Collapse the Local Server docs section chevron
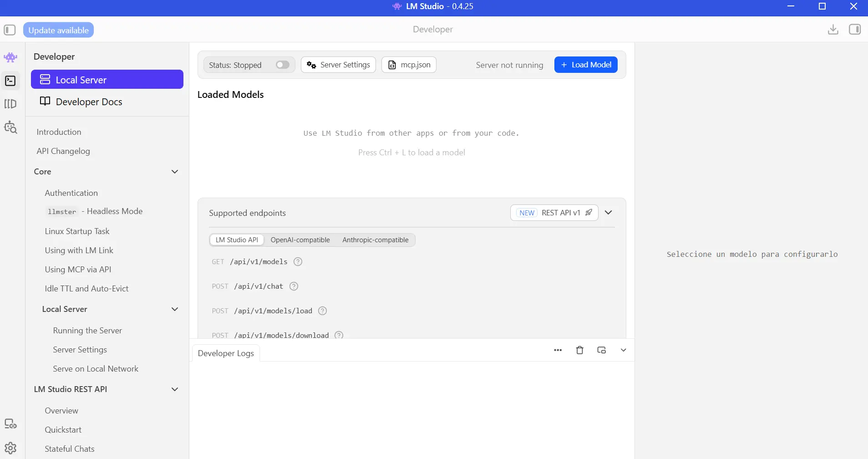868x459 pixels. click(175, 309)
